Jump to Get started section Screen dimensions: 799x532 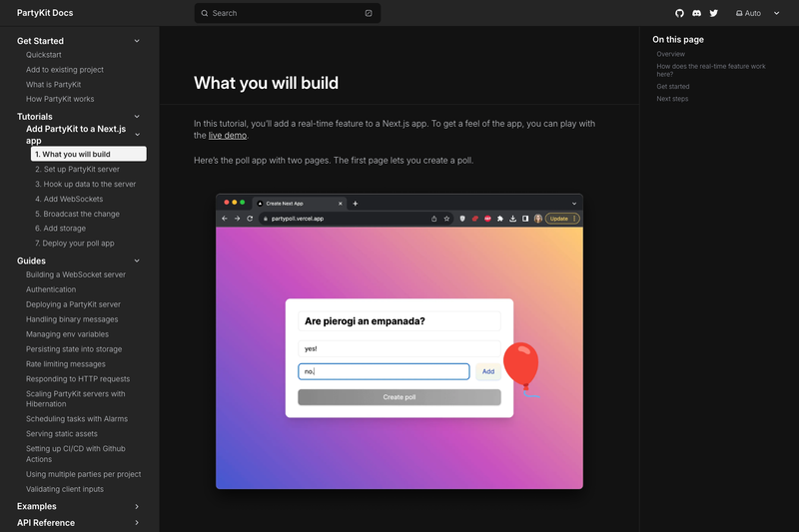(672, 87)
